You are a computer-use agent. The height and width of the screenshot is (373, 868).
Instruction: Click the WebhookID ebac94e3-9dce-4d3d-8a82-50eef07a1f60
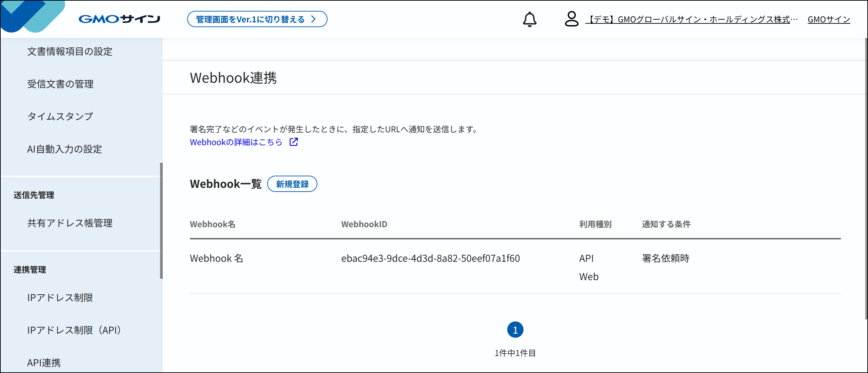click(430, 258)
